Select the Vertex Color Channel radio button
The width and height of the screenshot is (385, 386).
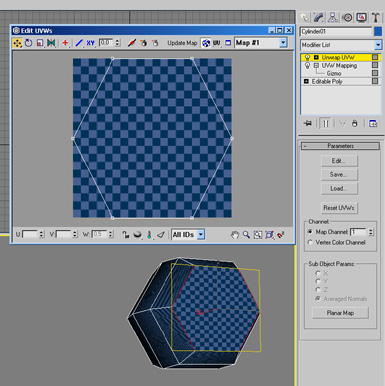tap(310, 242)
